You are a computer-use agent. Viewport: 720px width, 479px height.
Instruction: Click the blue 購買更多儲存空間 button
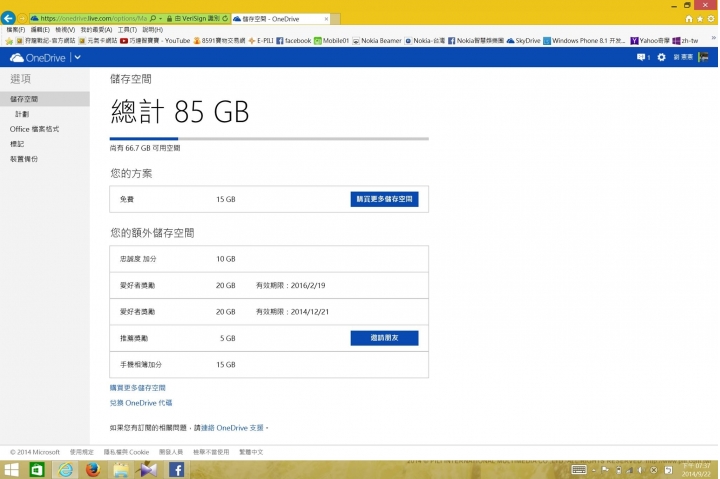pos(384,199)
